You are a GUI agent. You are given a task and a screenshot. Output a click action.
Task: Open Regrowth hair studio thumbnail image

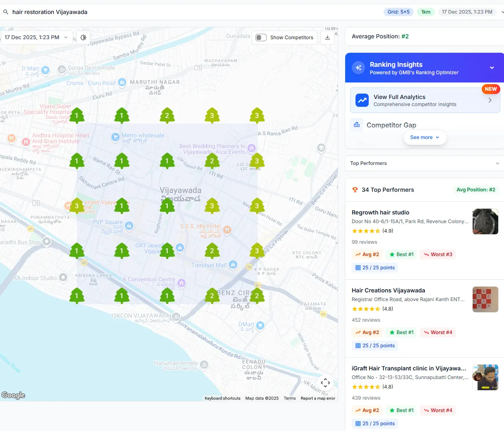pos(485,221)
